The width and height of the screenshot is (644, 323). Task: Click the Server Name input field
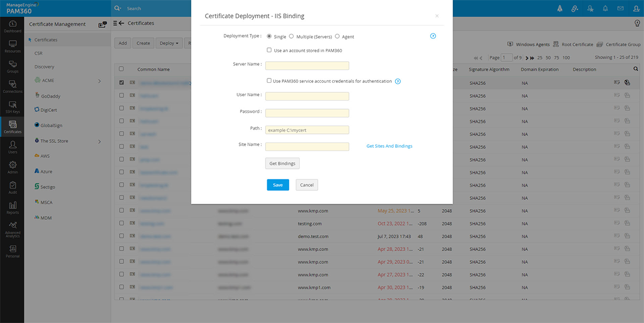click(x=308, y=66)
